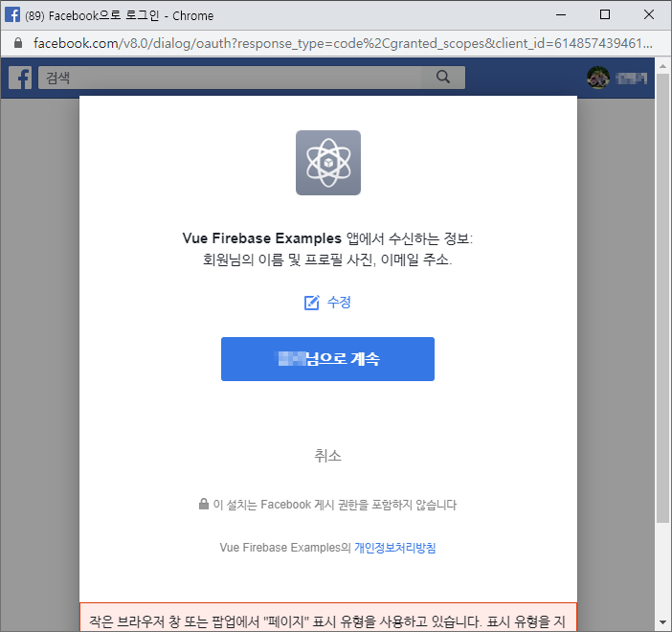Click the Facebook logo in header
Screen dimensions: 672x632
pyautogui.click(x=20, y=78)
